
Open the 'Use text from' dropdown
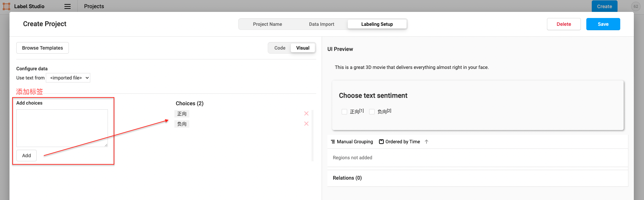tap(68, 78)
